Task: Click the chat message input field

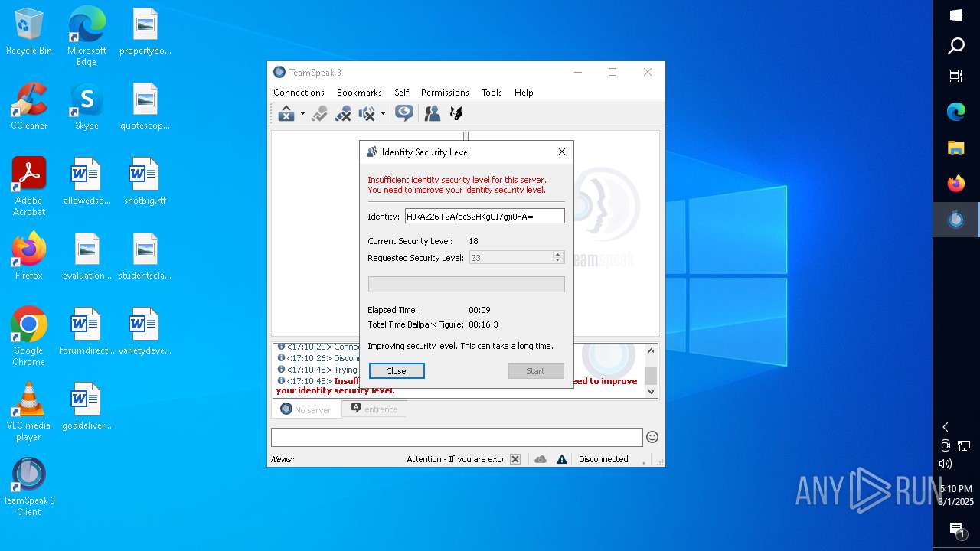Action: (457, 437)
